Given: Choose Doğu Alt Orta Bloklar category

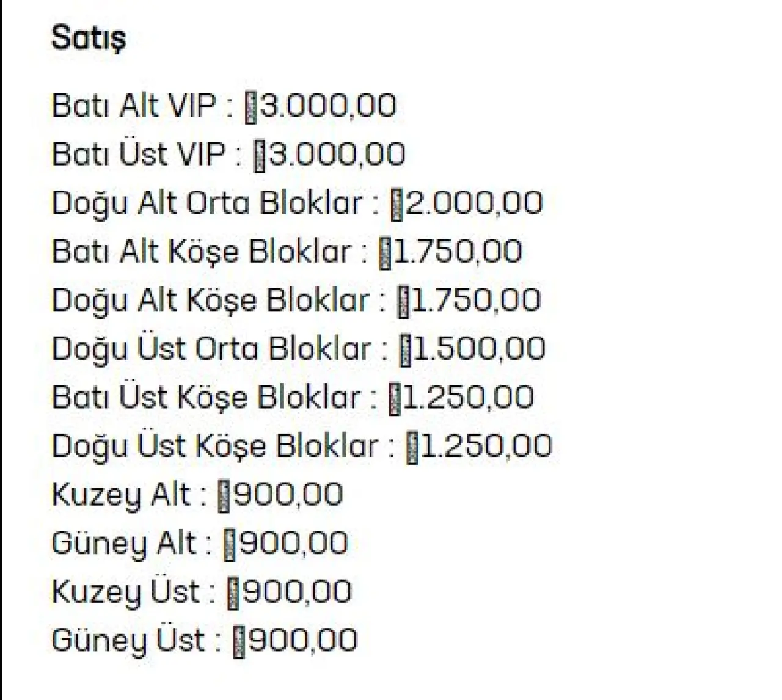Looking at the screenshot, I should pyautogui.click(x=206, y=203).
